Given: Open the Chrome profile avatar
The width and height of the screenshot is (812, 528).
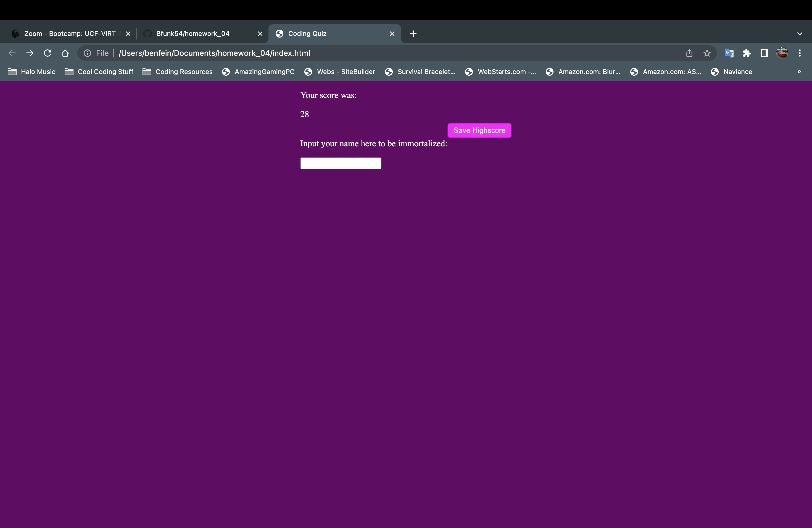Looking at the screenshot, I should click(782, 53).
